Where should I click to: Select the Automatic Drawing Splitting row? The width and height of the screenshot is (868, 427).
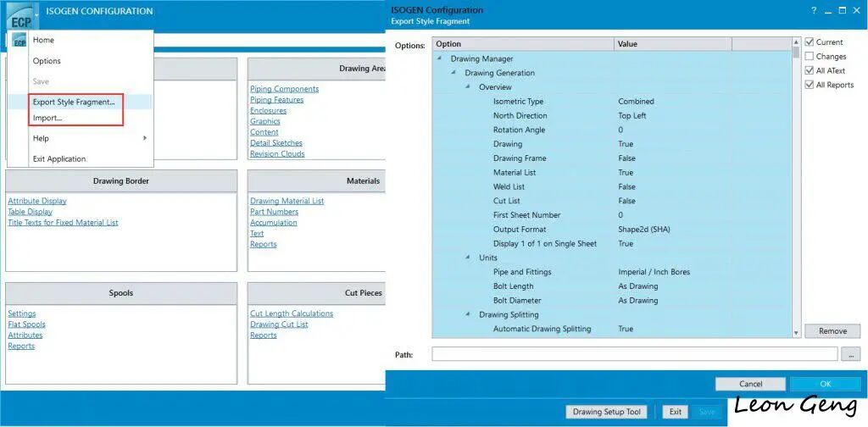pos(612,329)
